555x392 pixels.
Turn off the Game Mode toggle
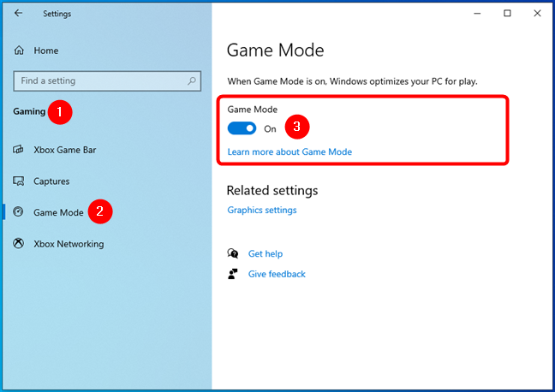click(x=242, y=128)
